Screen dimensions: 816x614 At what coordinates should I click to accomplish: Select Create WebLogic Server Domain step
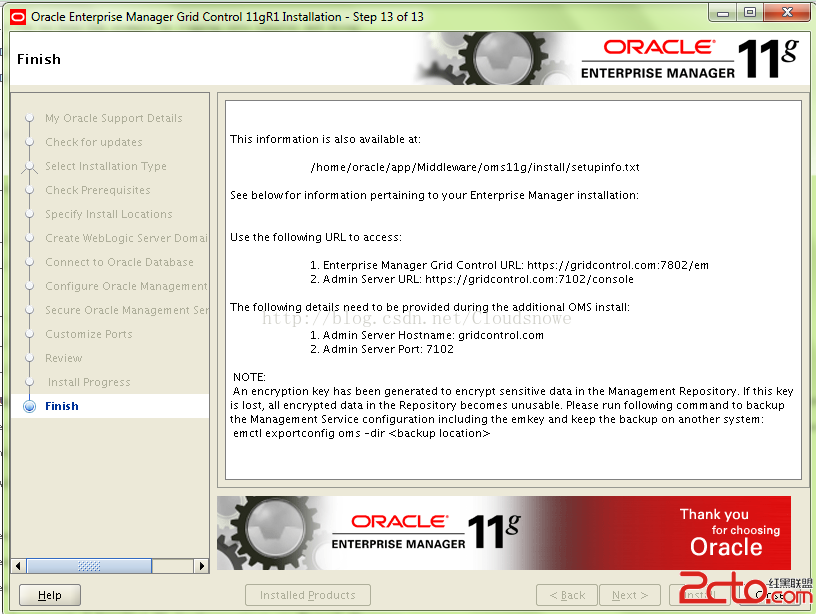(126, 238)
